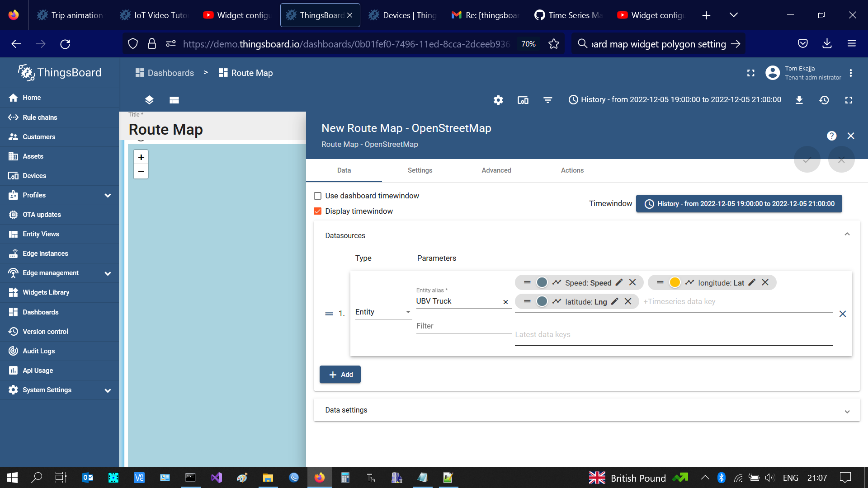Open the dashboard filters icon

coord(547,100)
